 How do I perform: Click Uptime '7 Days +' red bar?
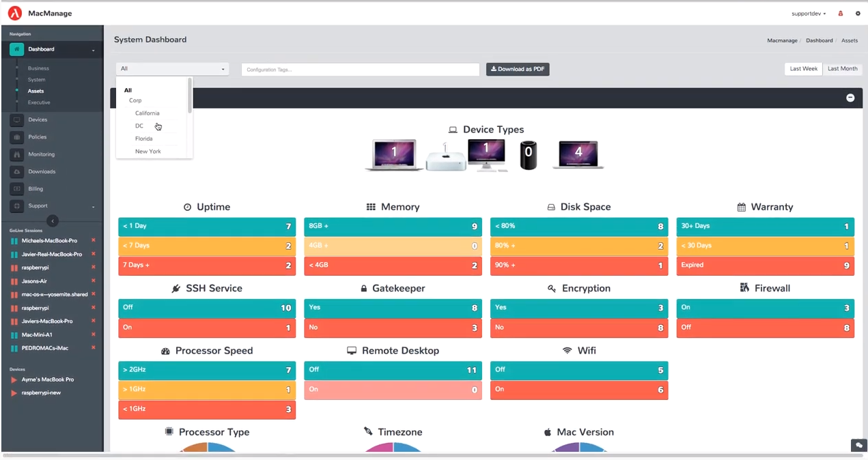coord(207,265)
